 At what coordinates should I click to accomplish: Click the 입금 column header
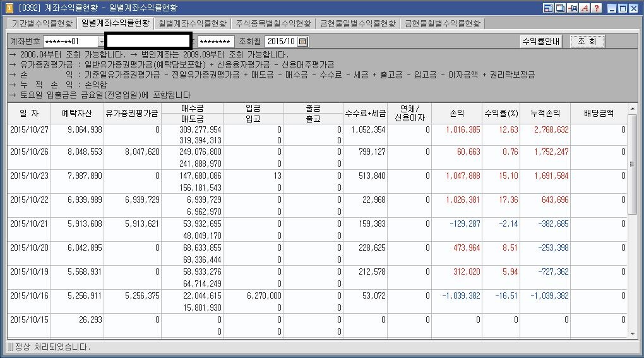(253, 109)
